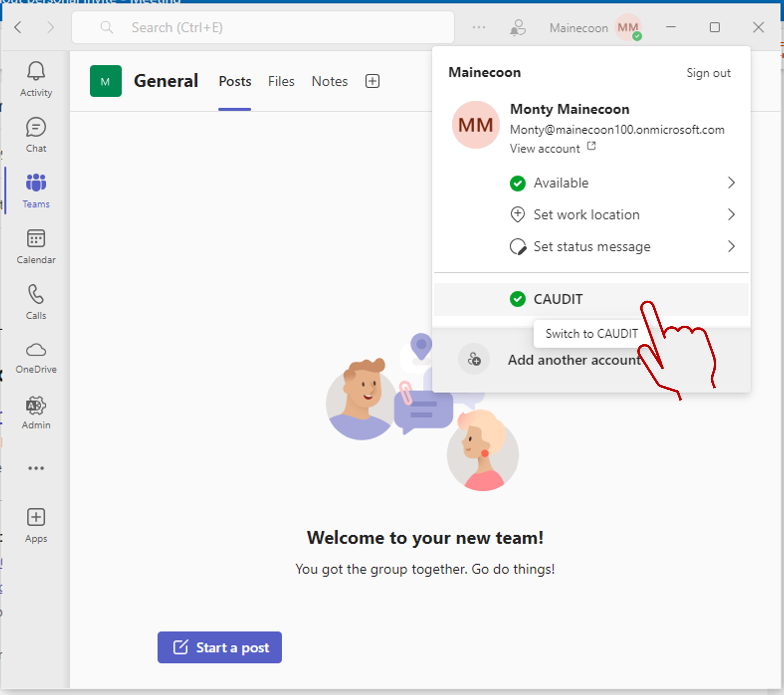The image size is (784, 695).
Task: Click the Mainecoon org name in title bar
Action: (x=579, y=27)
